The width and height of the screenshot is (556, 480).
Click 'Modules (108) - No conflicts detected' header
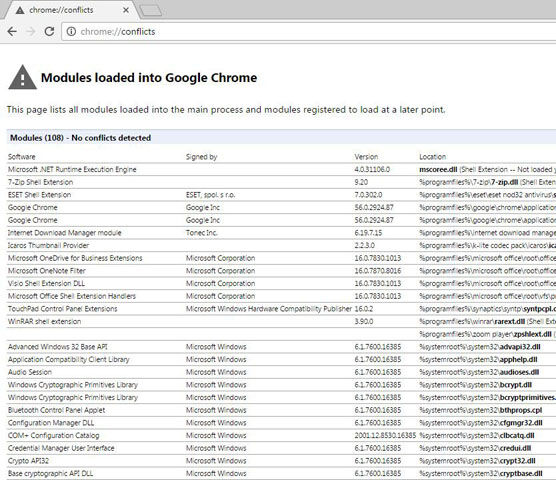[80, 138]
